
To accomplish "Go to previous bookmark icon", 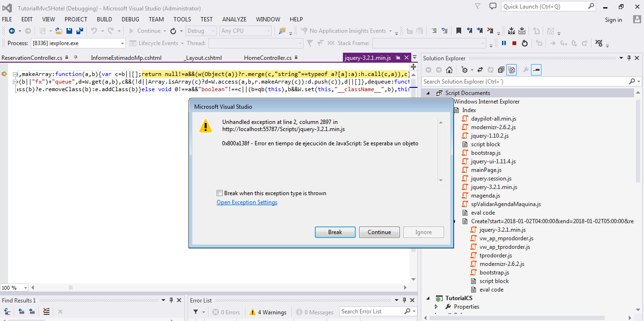I will click(x=469, y=31).
